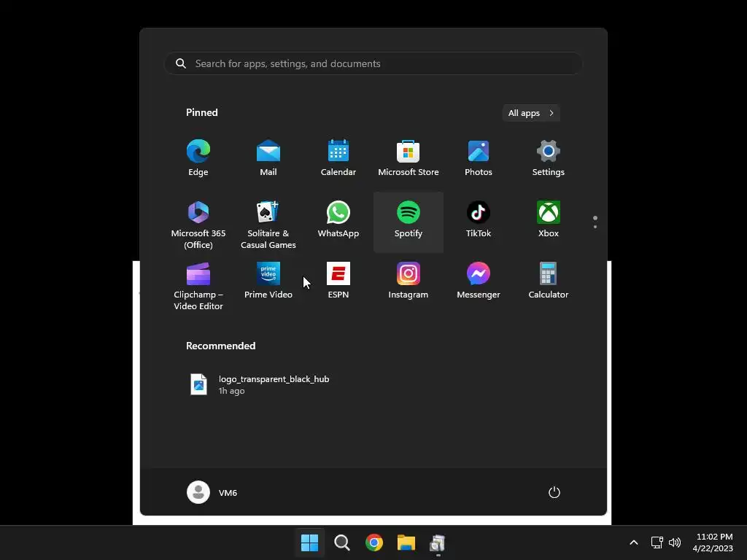The image size is (747, 560).
Task: Open the VM6 user account menu
Action: click(212, 492)
